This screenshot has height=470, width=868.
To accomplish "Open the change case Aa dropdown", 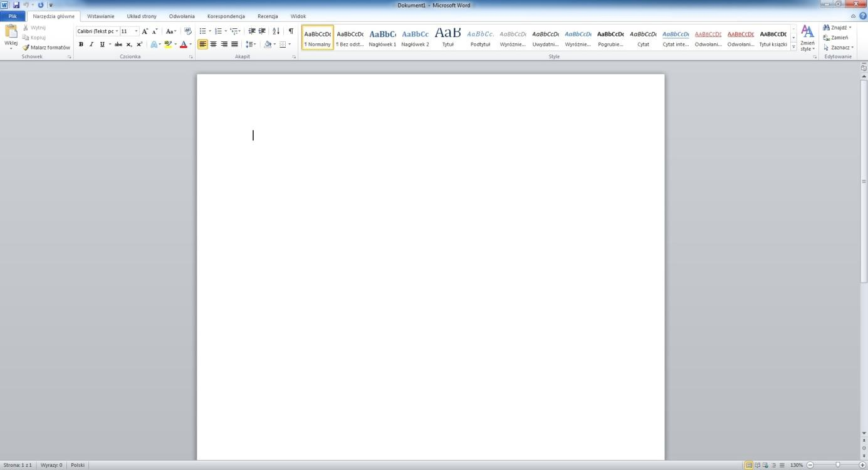I will (171, 31).
